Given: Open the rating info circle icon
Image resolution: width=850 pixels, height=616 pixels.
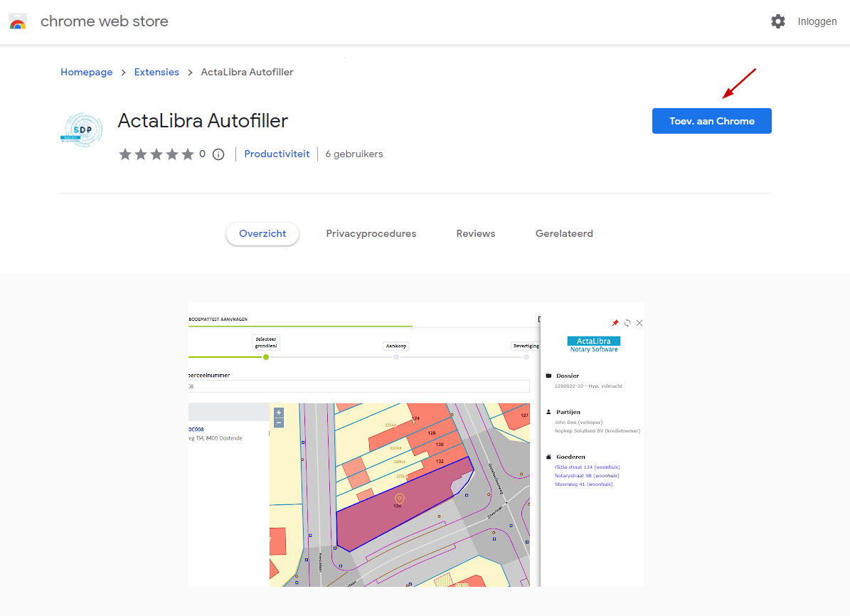Looking at the screenshot, I should (218, 154).
